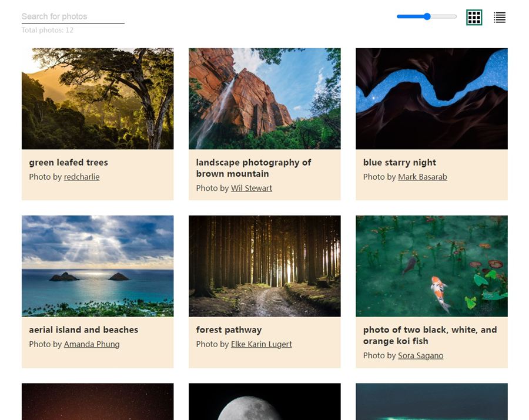Select the 'aerial island and beaches' title
Screen dimensions: 529x420
coord(83,330)
